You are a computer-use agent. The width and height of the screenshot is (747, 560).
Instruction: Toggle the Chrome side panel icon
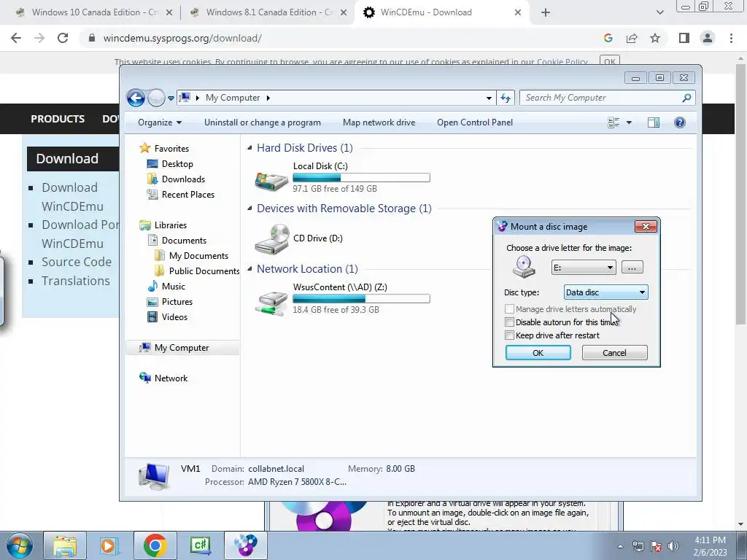coord(684,38)
